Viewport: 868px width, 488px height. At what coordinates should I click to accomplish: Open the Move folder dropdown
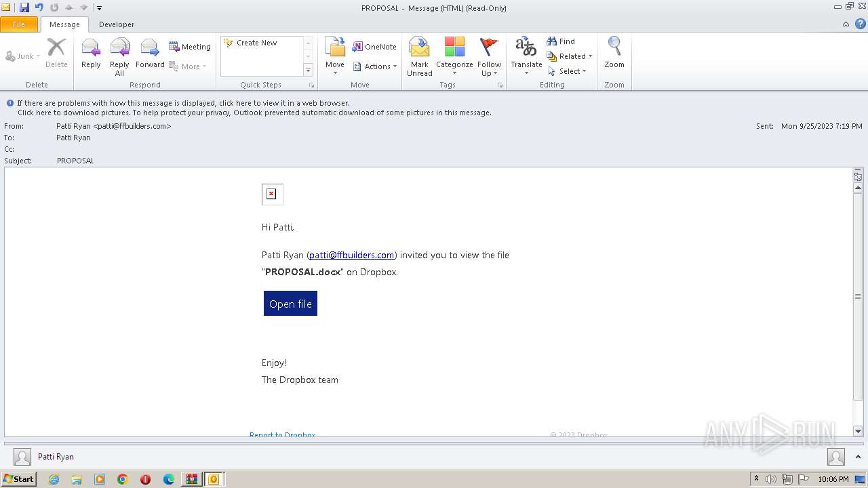(335, 56)
